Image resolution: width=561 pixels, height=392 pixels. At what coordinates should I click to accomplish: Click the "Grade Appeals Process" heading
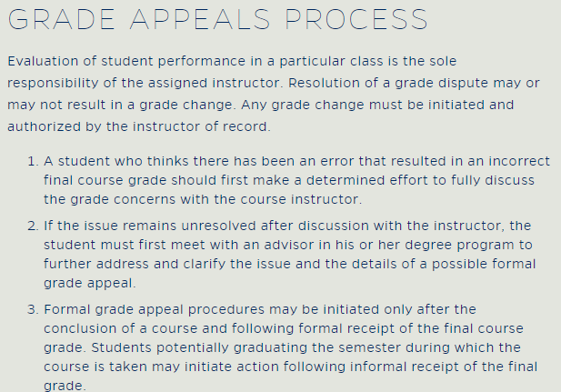217,19
